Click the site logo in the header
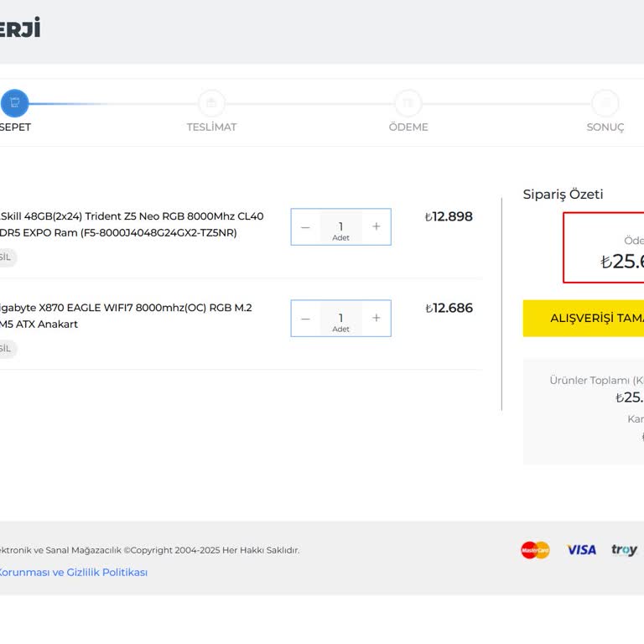644x644 pixels. tap(20, 28)
